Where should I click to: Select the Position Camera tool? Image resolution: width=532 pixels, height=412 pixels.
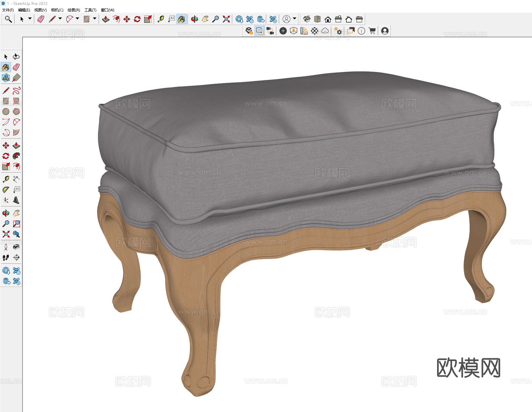point(6,247)
